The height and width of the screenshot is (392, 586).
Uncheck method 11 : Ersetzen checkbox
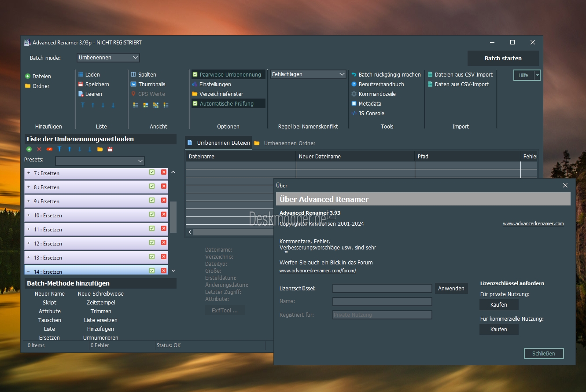(152, 228)
